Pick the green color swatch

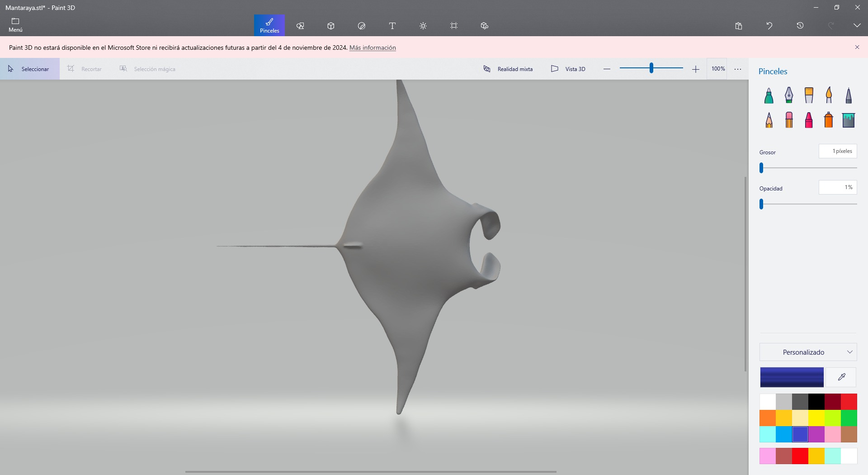[849, 418]
